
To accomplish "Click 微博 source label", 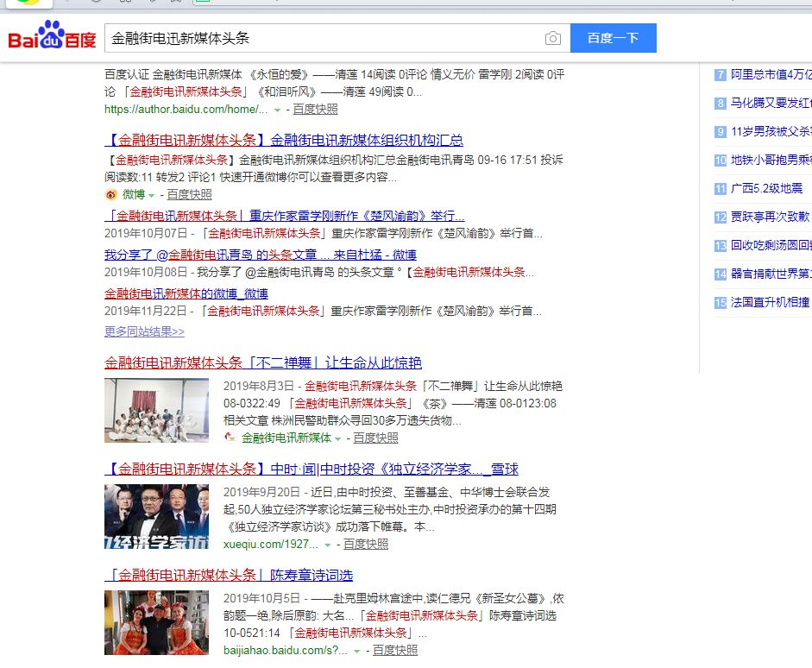I will click(134, 195).
